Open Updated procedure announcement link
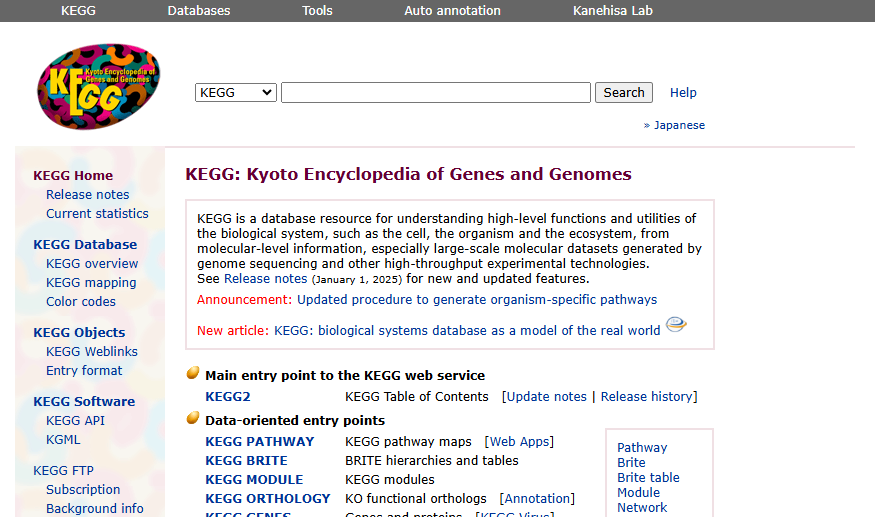This screenshot has width=876, height=517. pos(477,300)
